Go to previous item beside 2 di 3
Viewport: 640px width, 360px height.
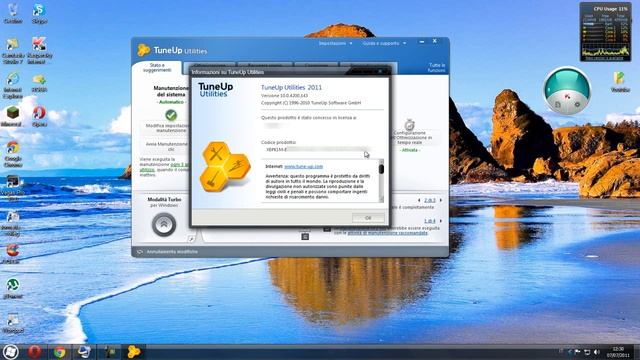pyautogui.click(x=419, y=200)
